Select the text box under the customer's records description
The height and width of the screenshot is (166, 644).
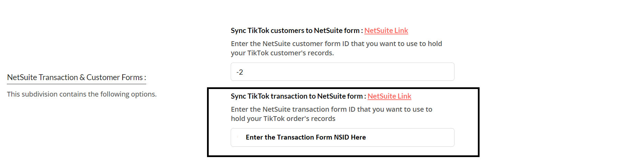tap(342, 72)
